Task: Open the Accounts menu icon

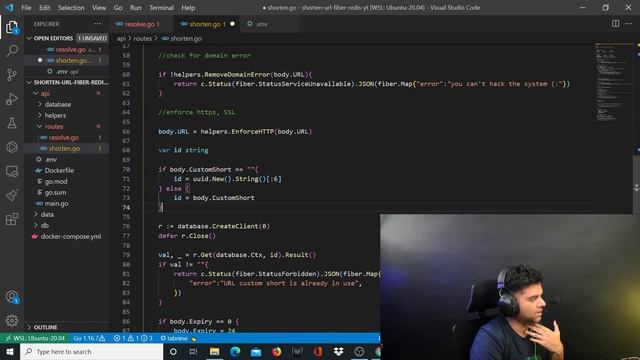Action: 12,297
